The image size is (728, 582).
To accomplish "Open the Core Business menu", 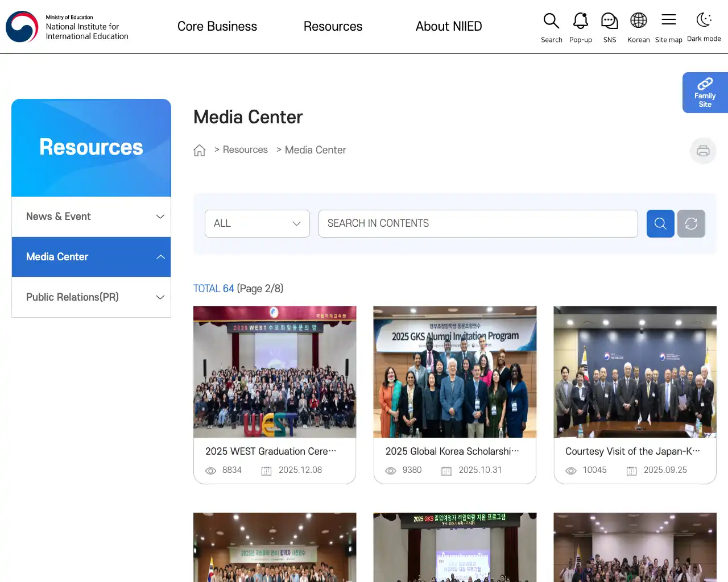I will pyautogui.click(x=217, y=26).
